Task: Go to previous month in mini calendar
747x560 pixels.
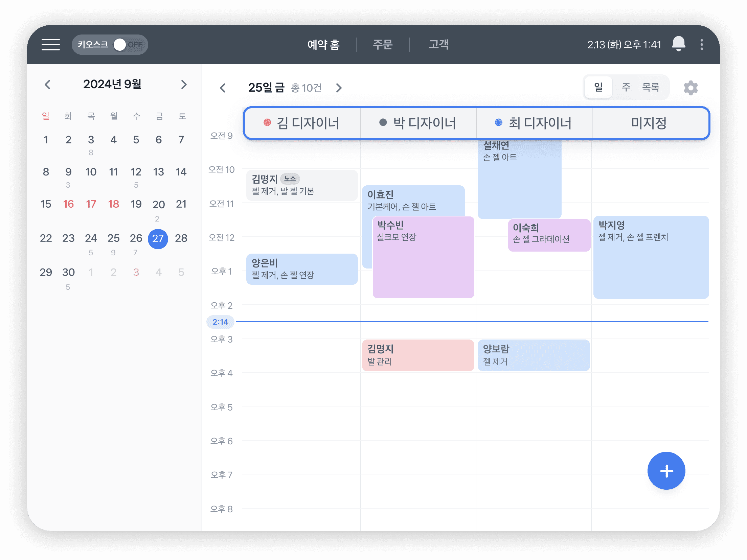Action: [48, 85]
